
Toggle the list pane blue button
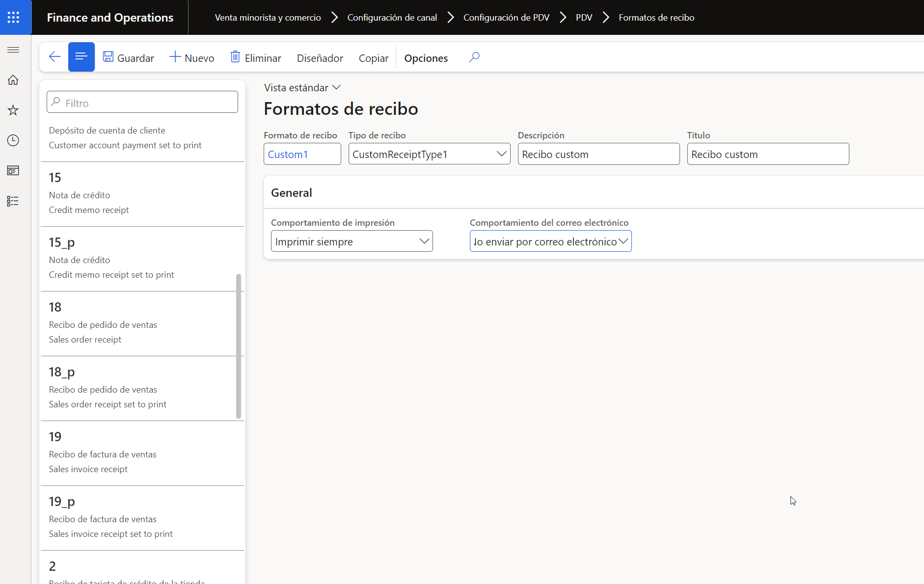(x=82, y=57)
